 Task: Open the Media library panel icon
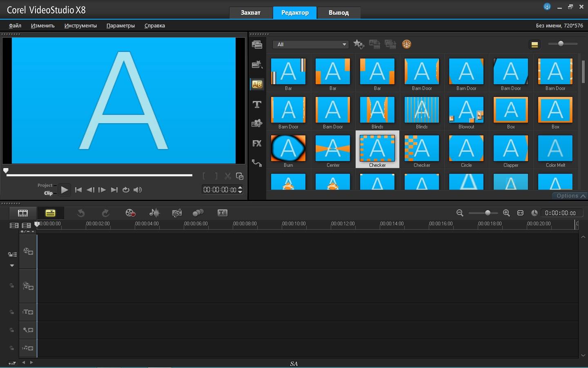coord(257,45)
